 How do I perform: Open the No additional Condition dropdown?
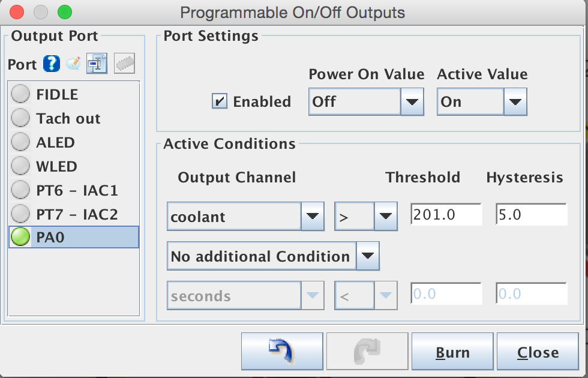click(273, 256)
